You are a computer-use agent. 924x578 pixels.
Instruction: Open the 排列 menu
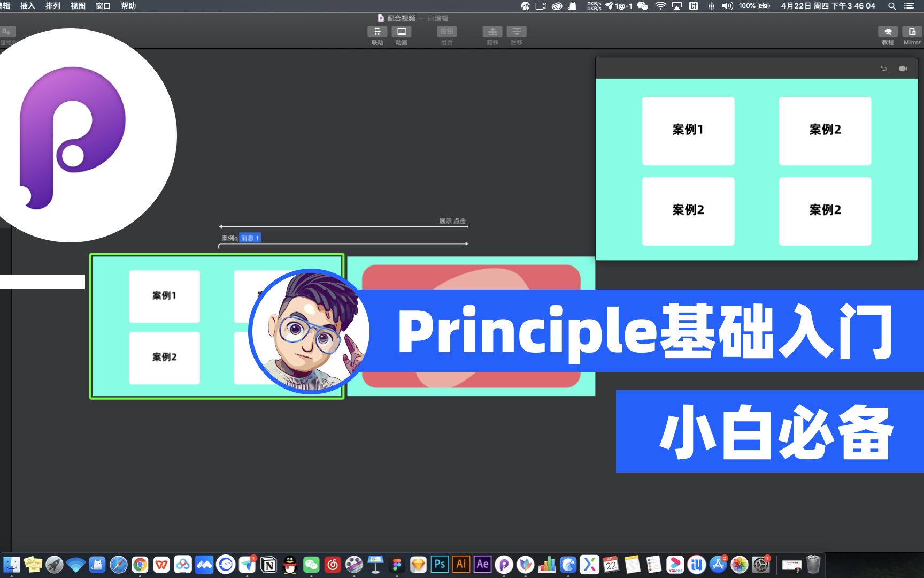click(x=52, y=6)
